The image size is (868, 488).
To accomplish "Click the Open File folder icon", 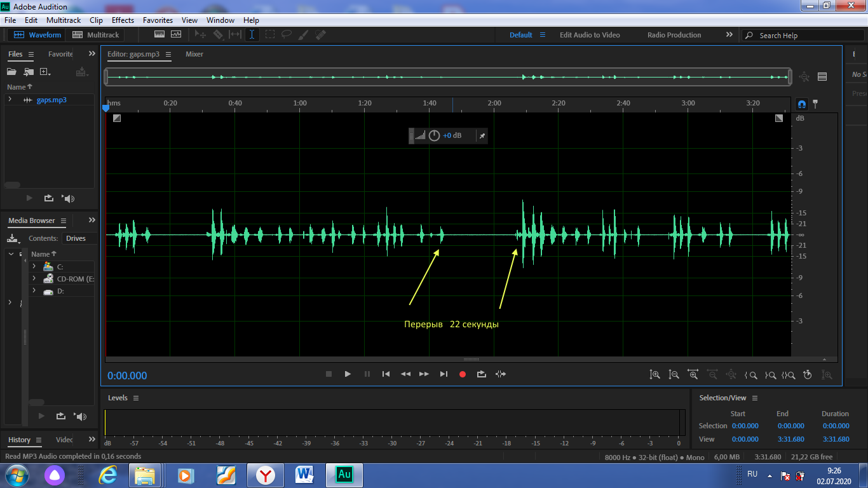I will [11, 72].
